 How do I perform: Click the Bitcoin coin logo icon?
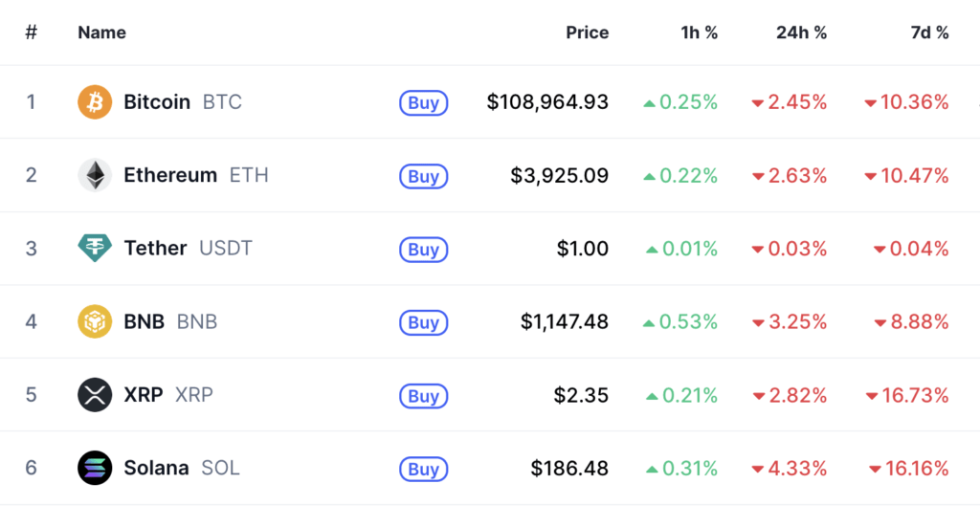click(x=95, y=102)
